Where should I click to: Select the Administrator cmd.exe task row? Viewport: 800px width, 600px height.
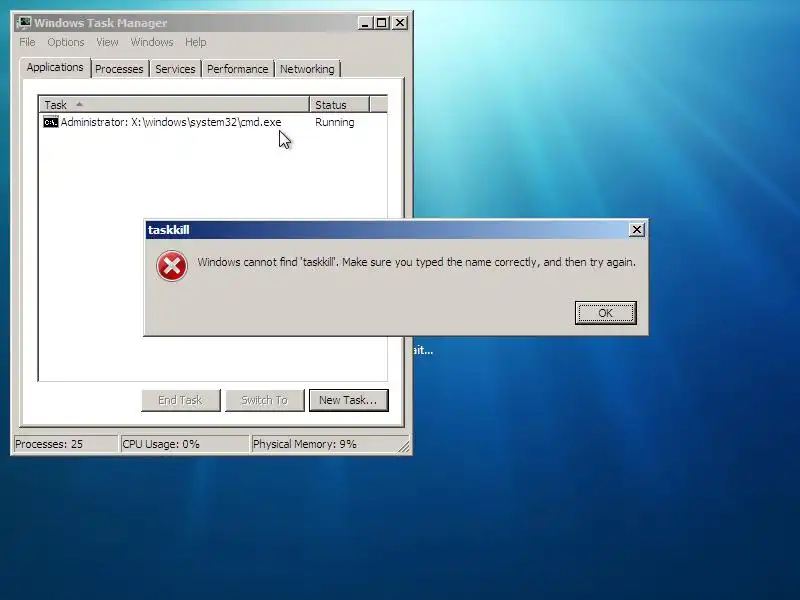click(x=213, y=122)
